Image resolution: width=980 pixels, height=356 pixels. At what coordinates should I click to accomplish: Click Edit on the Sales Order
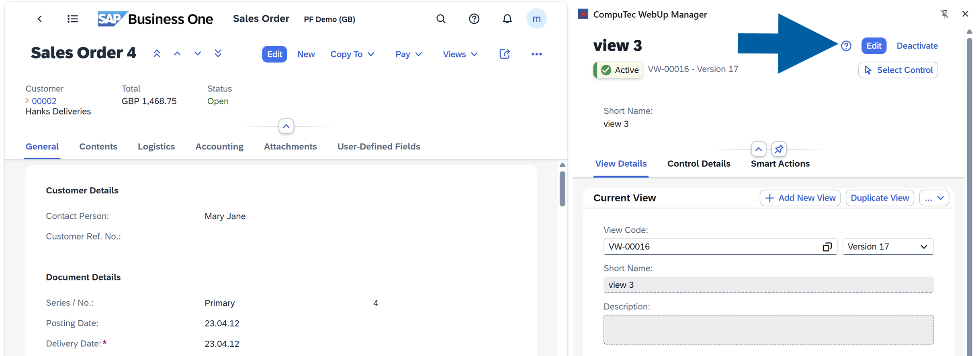click(274, 54)
